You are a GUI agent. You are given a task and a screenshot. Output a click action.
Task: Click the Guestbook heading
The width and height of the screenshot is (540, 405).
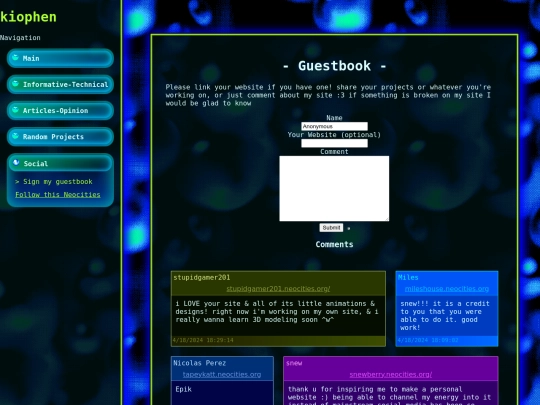pyautogui.click(x=334, y=66)
